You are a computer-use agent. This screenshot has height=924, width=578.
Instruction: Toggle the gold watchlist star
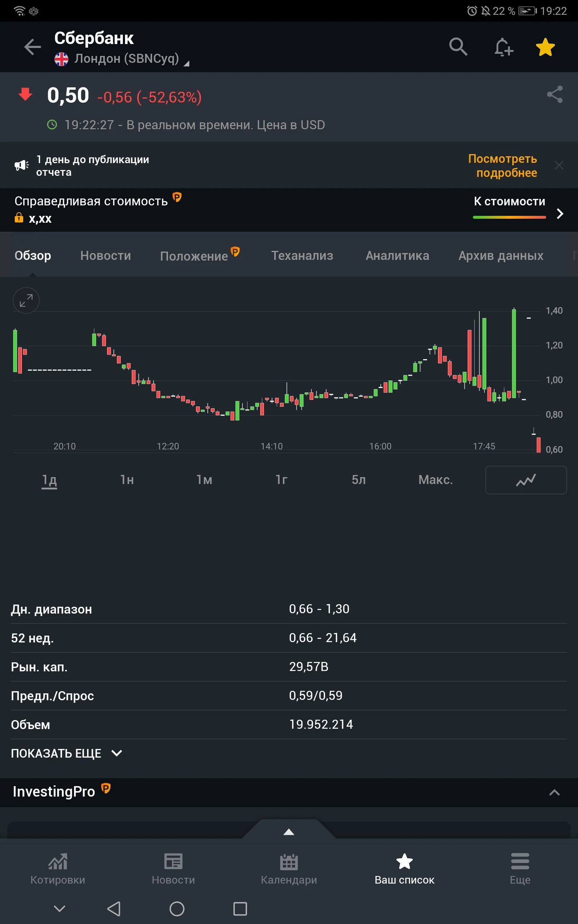tap(545, 47)
